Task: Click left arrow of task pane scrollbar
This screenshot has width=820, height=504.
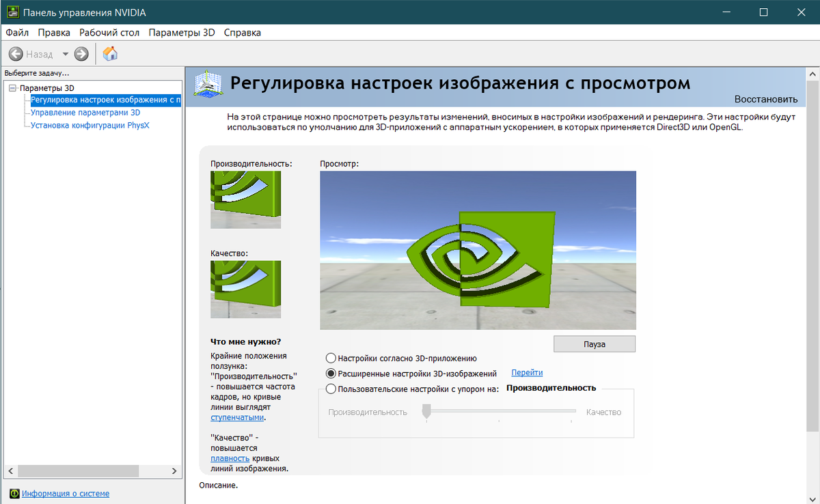Action: click(10, 471)
